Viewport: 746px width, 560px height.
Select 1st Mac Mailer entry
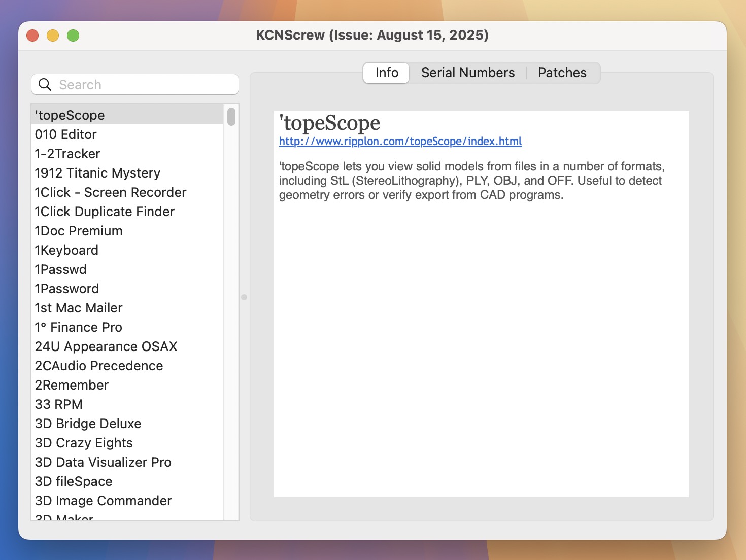click(x=79, y=308)
